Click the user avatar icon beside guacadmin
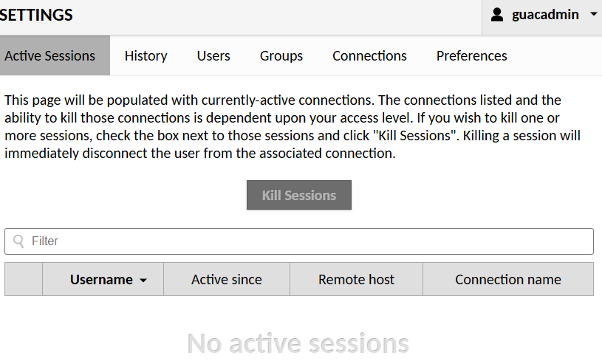The width and height of the screenshot is (602, 364). tap(497, 15)
